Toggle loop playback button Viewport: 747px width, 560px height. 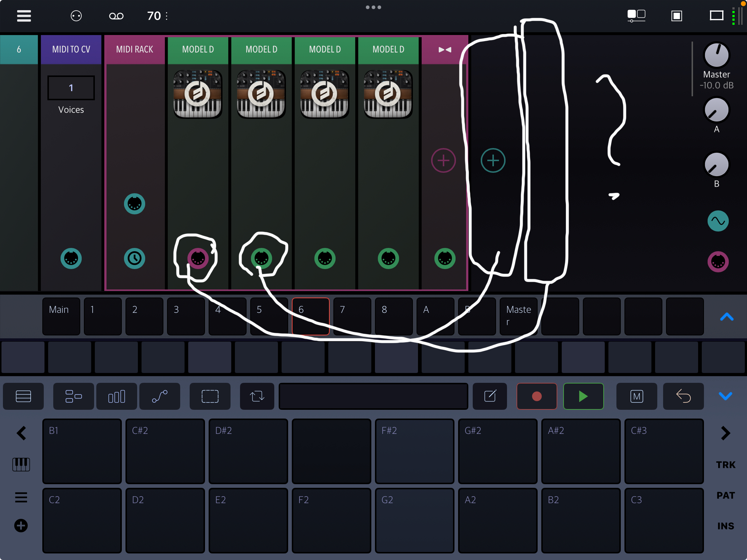pyautogui.click(x=257, y=396)
